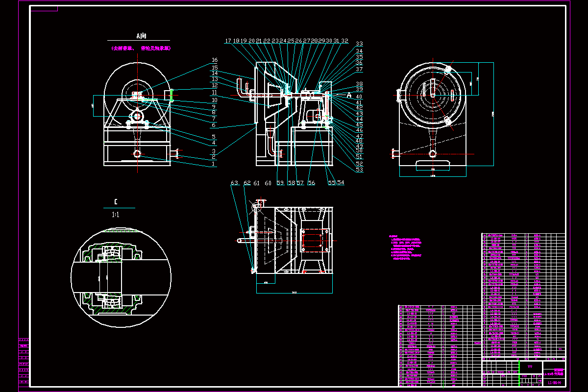The width and height of the screenshot is (588, 392).
Task: Click the drawing number 'LS-100-00' in title block
Action: tap(554, 383)
